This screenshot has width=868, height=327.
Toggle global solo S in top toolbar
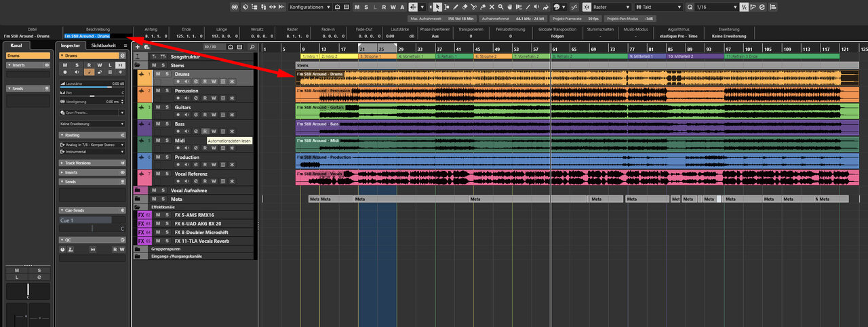click(x=366, y=7)
